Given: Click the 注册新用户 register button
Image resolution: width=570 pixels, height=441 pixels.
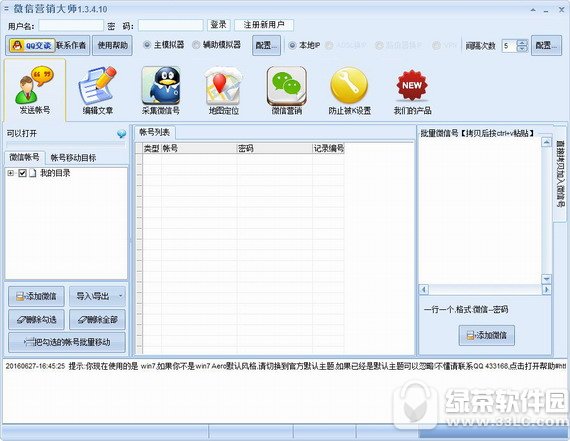Looking at the screenshot, I should coord(264,25).
